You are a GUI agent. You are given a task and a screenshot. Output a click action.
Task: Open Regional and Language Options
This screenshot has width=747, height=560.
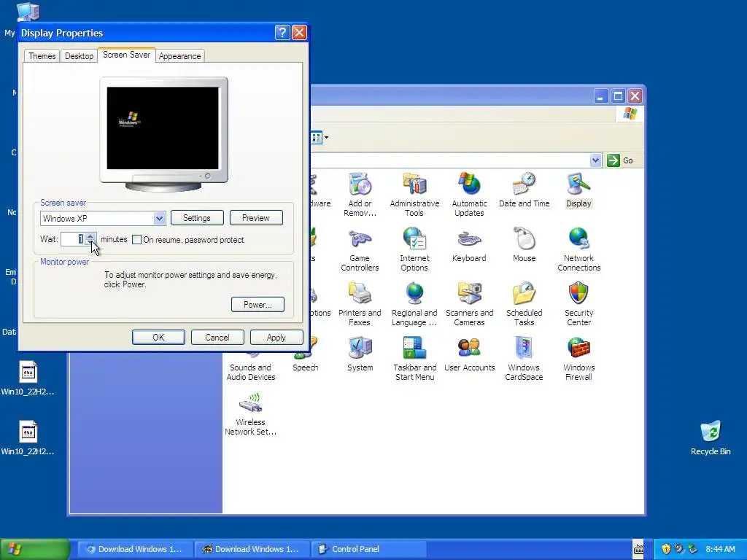pos(414,304)
